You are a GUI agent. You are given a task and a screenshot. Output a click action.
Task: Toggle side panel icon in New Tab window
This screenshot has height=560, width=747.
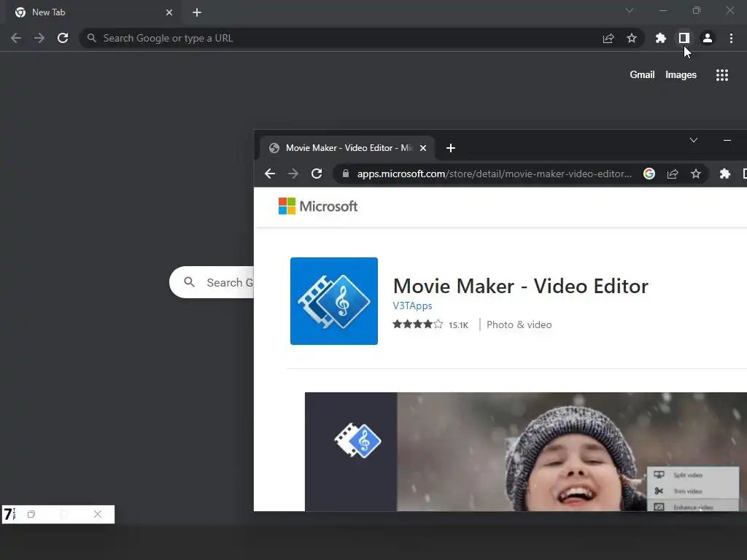click(684, 38)
